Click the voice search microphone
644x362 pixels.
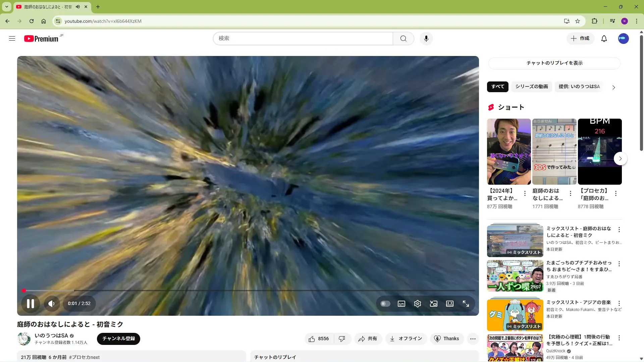[426, 39]
